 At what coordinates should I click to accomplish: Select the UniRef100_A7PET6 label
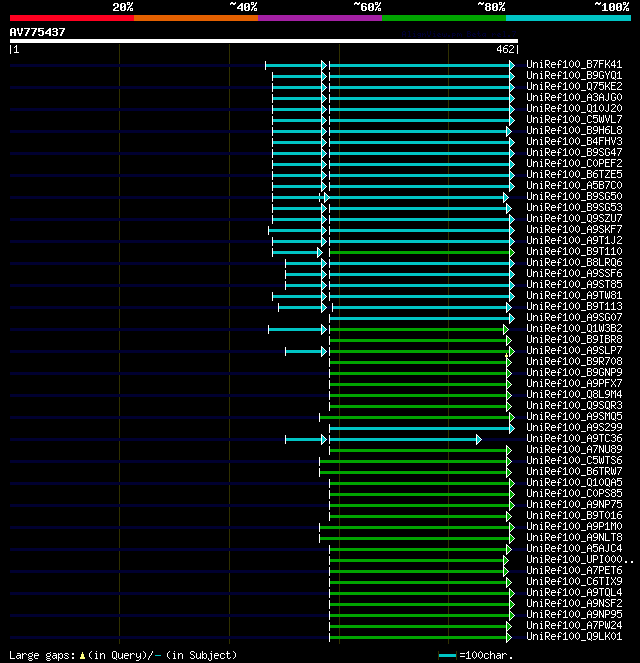[574, 570]
